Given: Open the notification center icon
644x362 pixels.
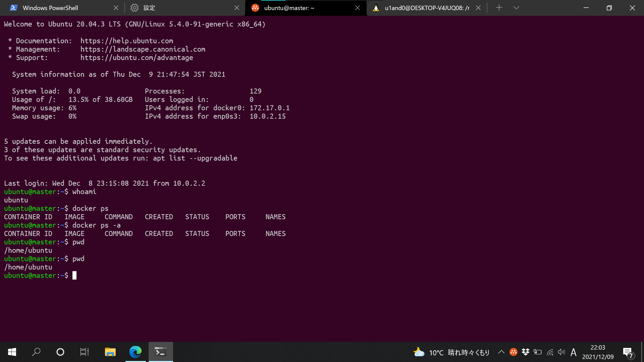Looking at the screenshot, I should point(628,352).
